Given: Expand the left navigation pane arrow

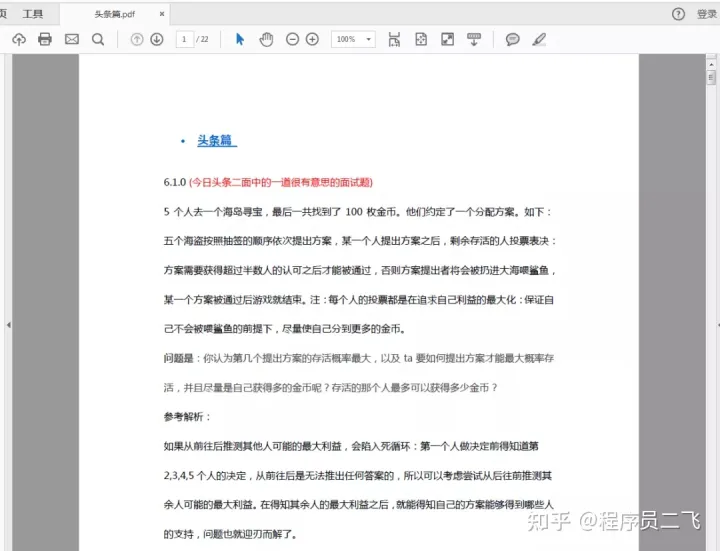Looking at the screenshot, I should coord(9,325).
